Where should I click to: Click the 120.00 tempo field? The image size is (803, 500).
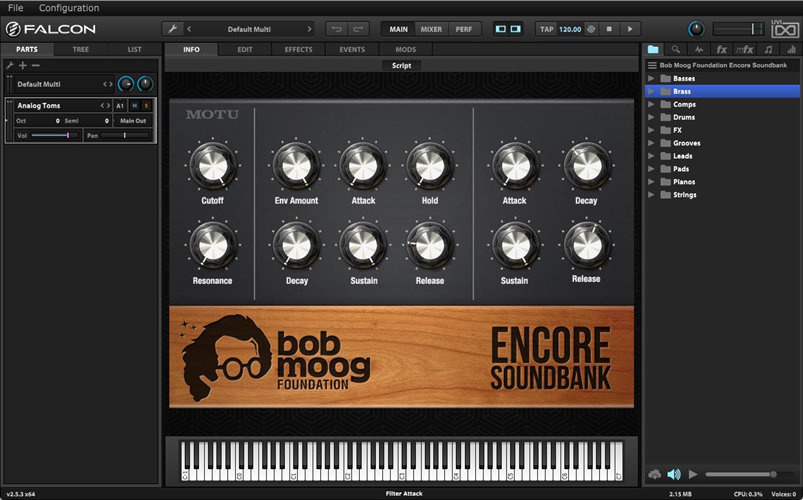[x=570, y=29]
